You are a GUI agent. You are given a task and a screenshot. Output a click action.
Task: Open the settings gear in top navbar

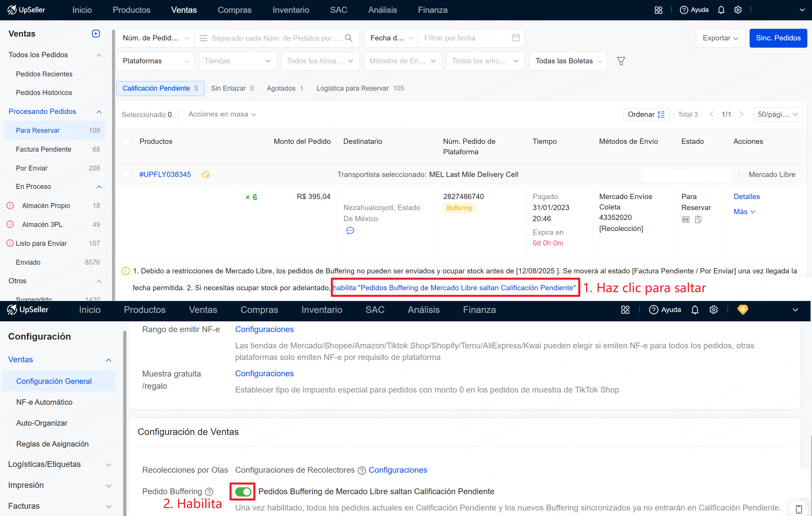pos(738,10)
